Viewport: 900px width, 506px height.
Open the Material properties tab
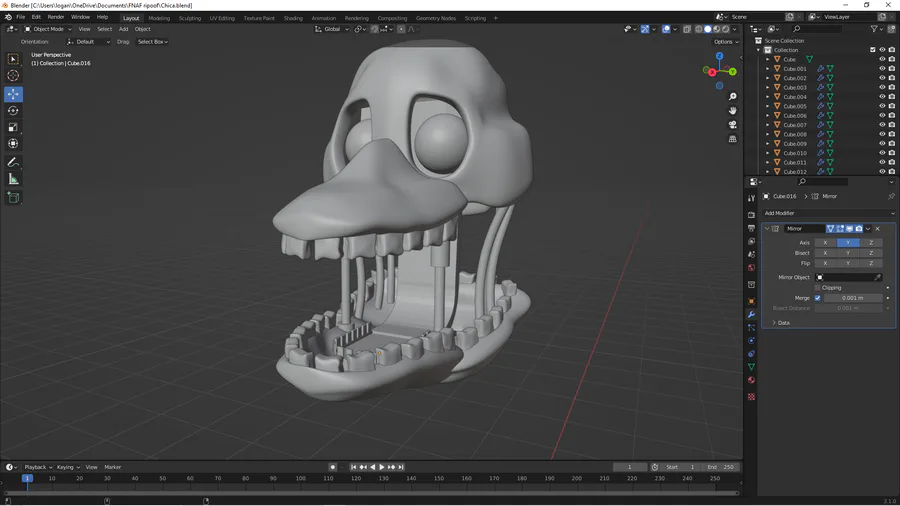tap(751, 380)
